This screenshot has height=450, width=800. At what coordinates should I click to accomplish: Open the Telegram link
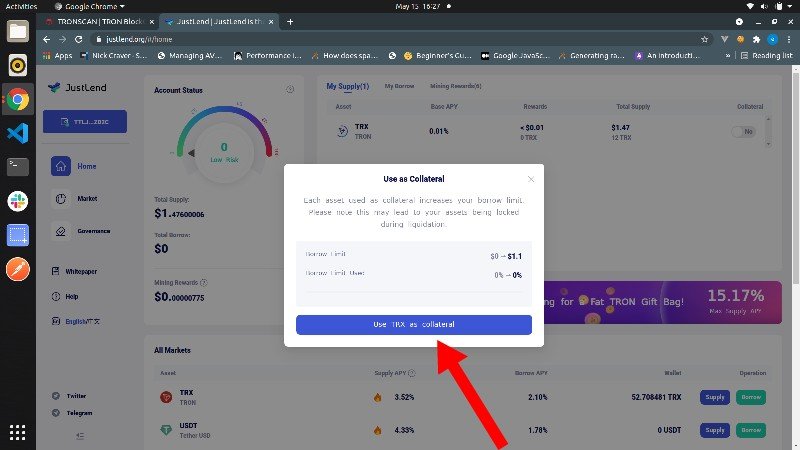tap(72, 413)
